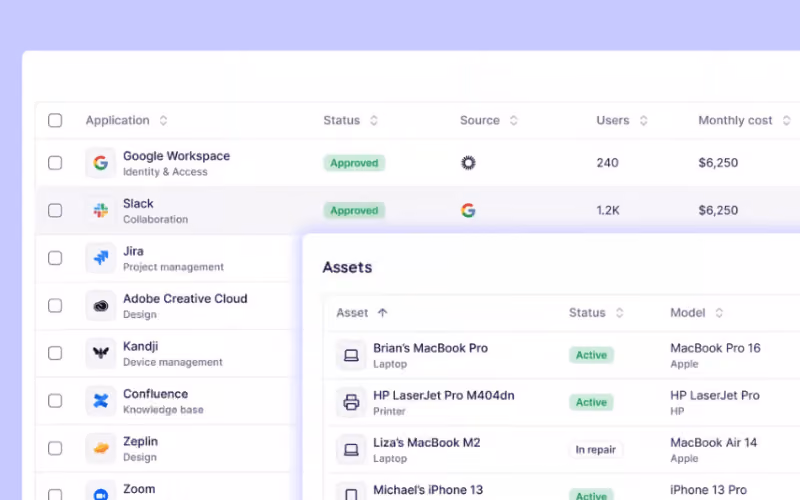Check the Adobe Creative Cloud row checkbox

[55, 306]
